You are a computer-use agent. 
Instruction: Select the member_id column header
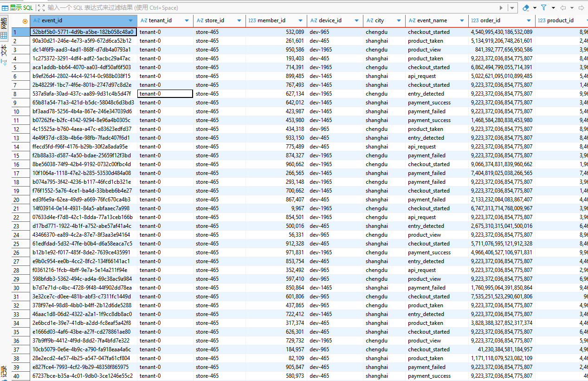[276, 20]
